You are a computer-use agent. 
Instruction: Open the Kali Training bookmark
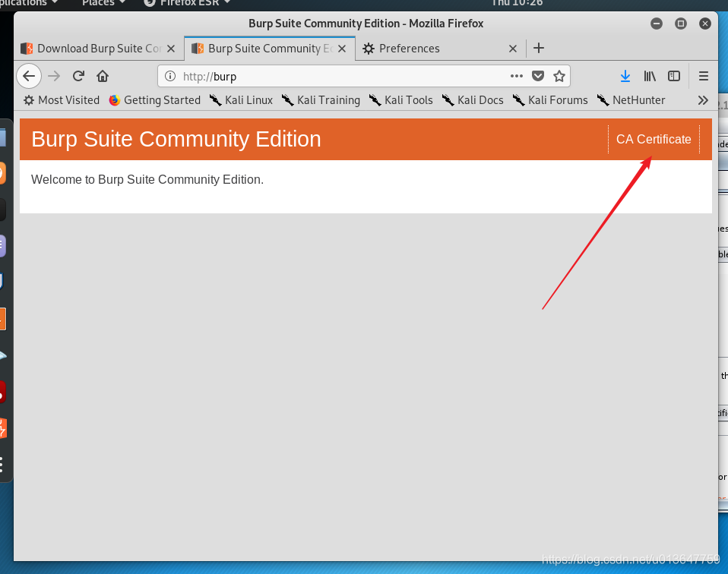click(x=321, y=100)
